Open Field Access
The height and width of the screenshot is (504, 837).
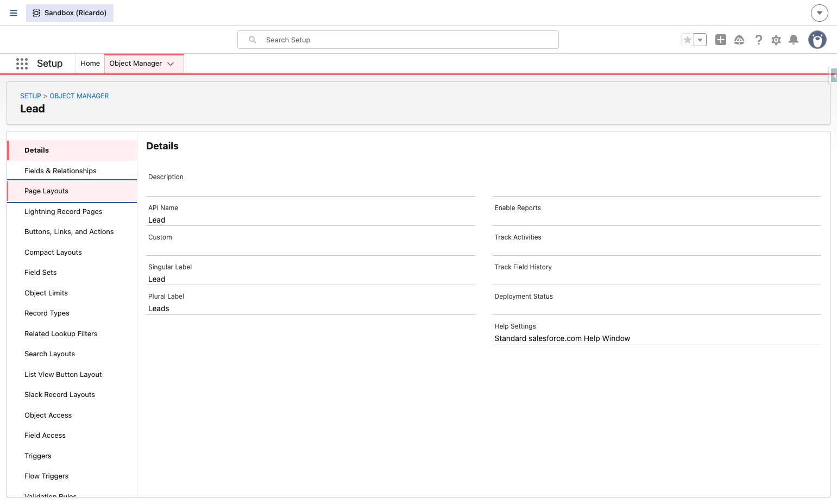click(x=72, y=436)
